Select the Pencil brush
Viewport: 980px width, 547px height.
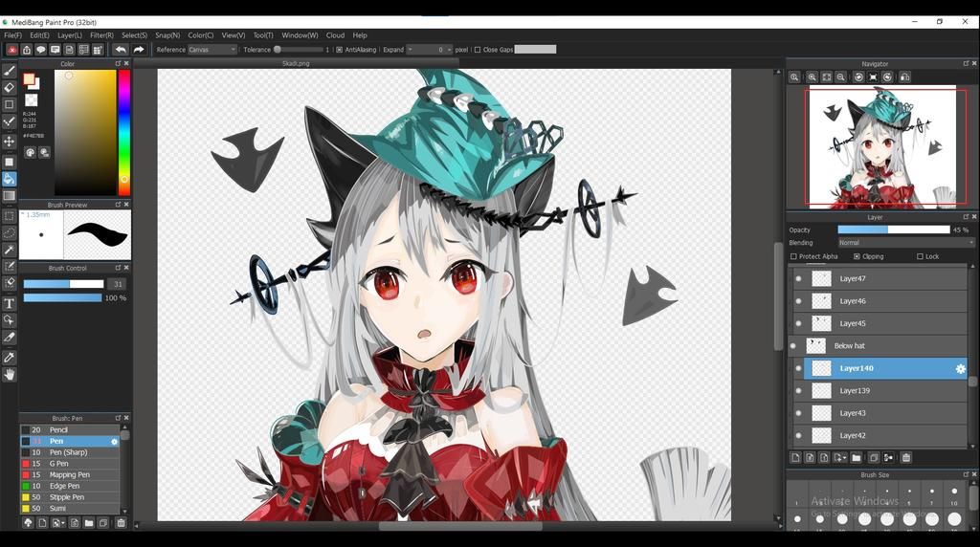coord(70,430)
